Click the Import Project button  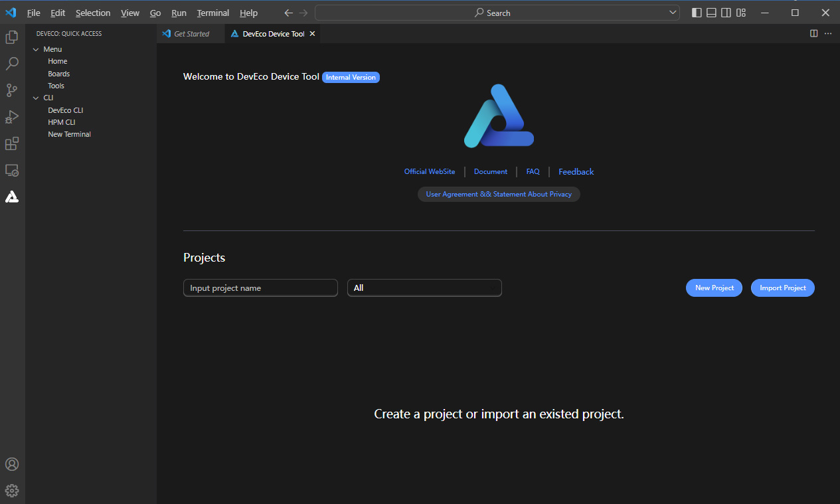pyautogui.click(x=782, y=288)
